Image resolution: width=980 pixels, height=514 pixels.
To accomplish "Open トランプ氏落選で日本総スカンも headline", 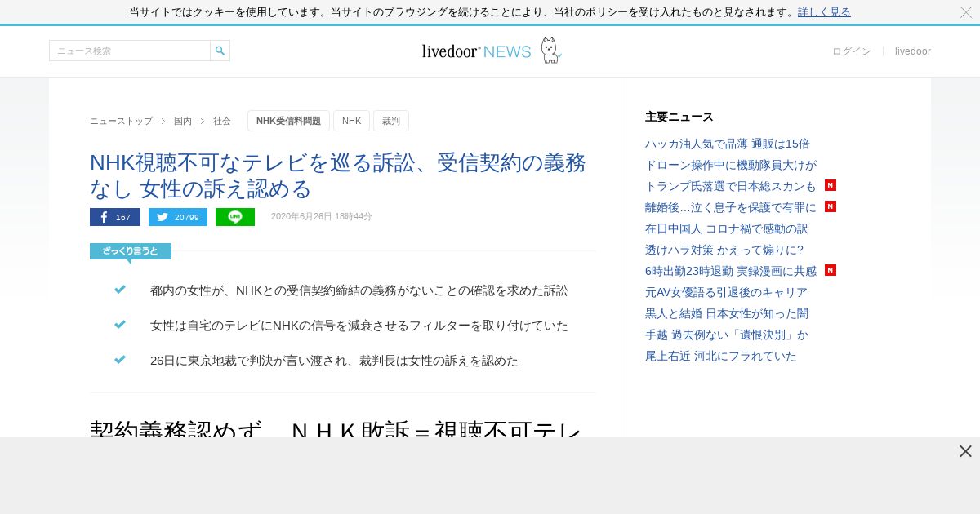I will [x=731, y=186].
